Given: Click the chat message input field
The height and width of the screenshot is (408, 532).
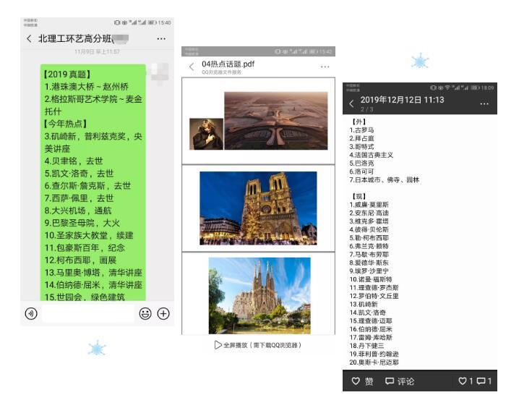Looking at the screenshot, I should (88, 313).
